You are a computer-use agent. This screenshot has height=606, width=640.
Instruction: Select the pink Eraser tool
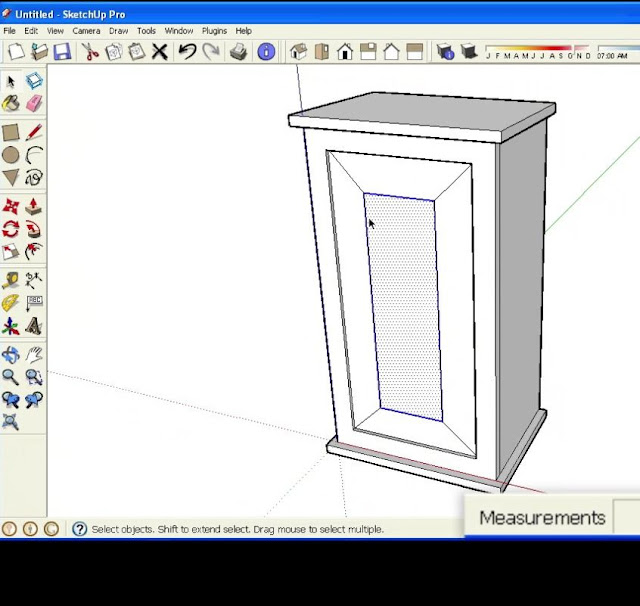(34, 104)
